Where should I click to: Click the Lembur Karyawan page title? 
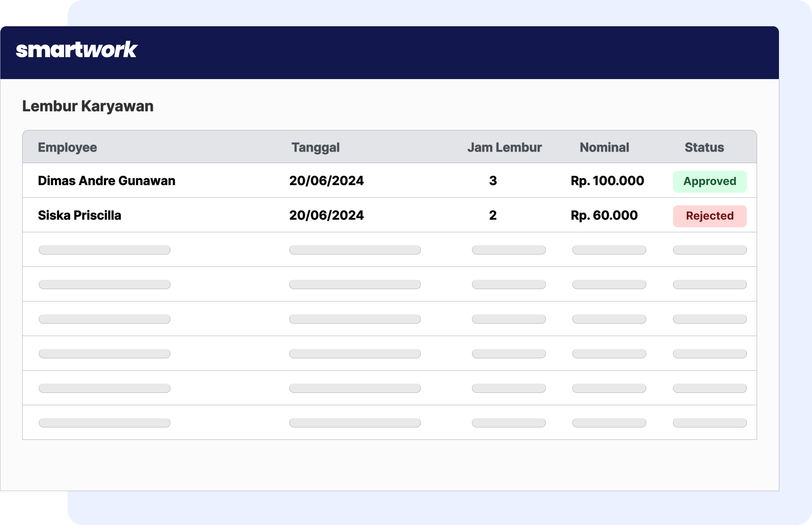coord(88,106)
